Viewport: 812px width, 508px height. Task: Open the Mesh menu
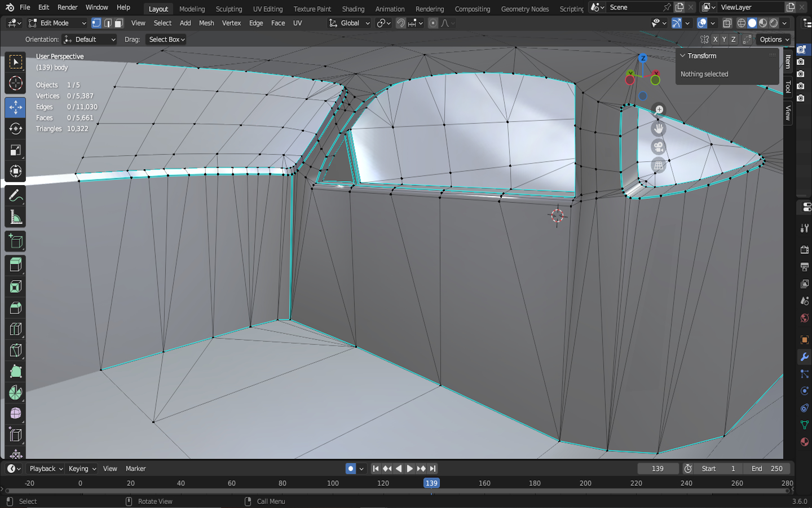206,23
